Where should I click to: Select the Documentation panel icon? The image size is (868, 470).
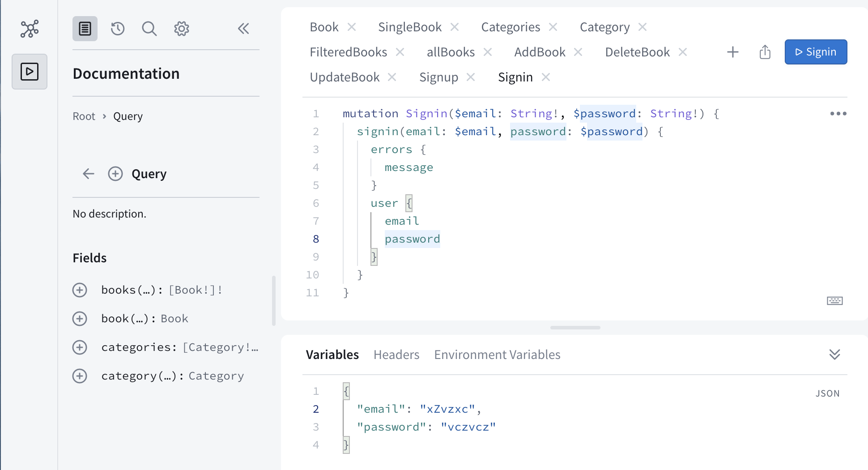[85, 29]
